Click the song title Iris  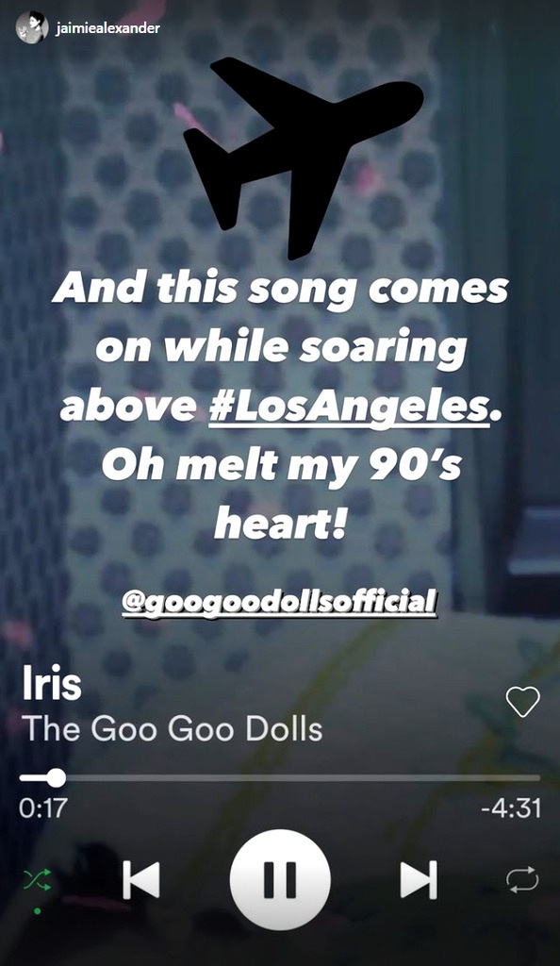52,683
